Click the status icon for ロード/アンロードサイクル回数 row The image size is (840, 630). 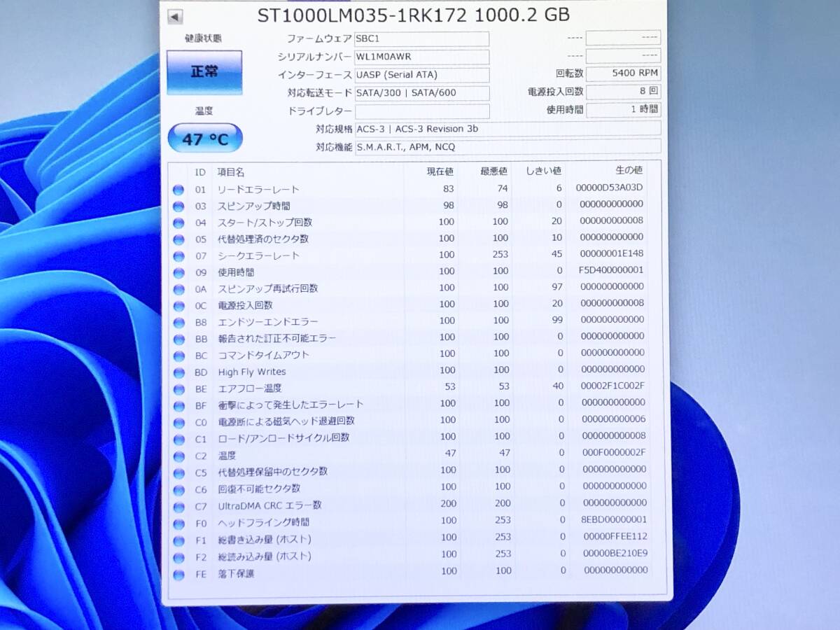[x=178, y=439]
